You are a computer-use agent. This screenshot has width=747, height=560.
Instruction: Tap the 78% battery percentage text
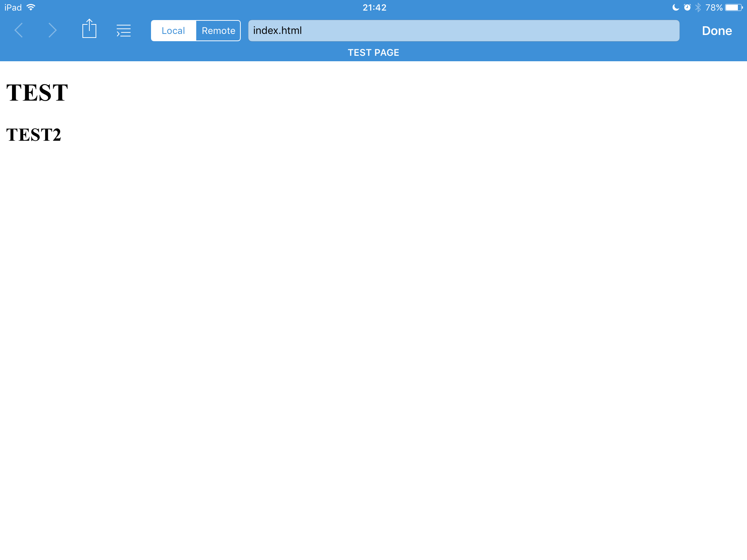pyautogui.click(x=713, y=7)
